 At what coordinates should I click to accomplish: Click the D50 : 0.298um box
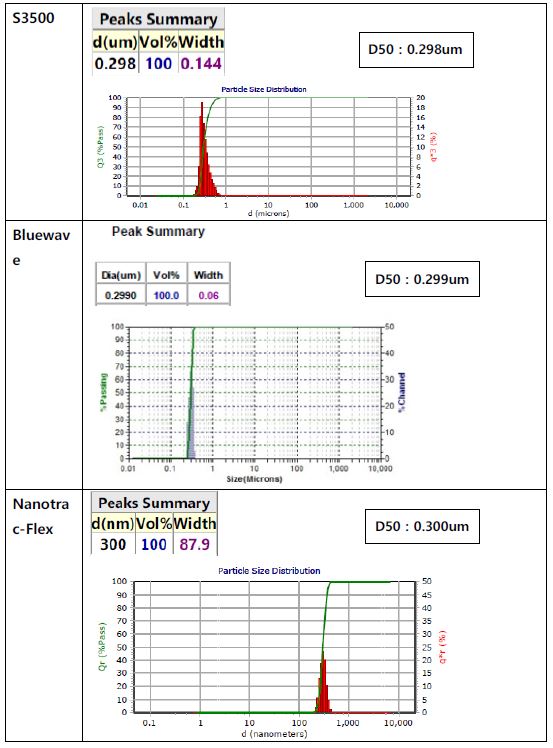[416, 50]
